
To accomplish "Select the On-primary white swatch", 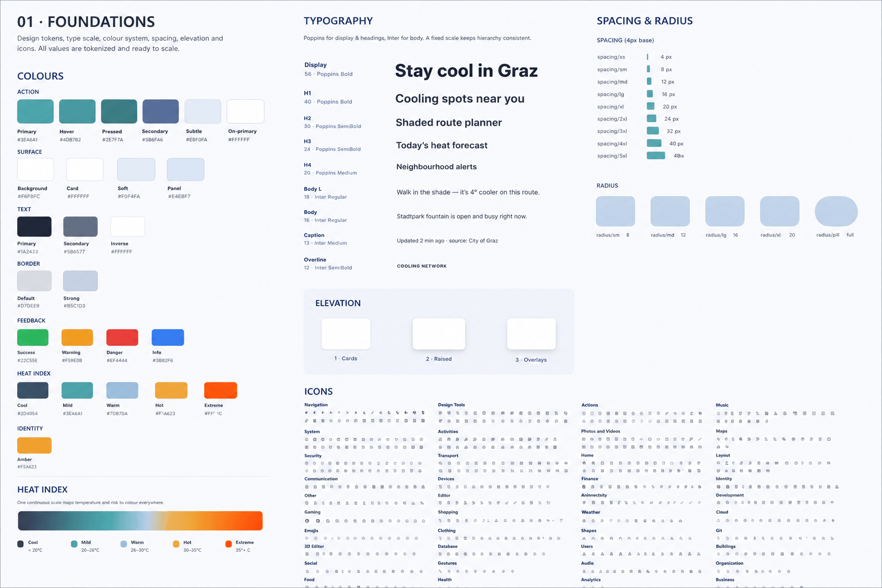I will pyautogui.click(x=246, y=111).
